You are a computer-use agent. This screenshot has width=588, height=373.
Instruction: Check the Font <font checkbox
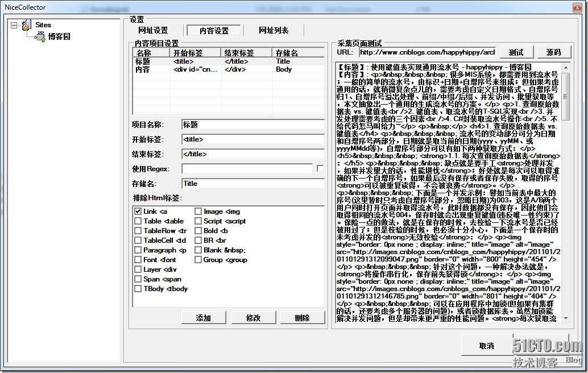(x=138, y=260)
